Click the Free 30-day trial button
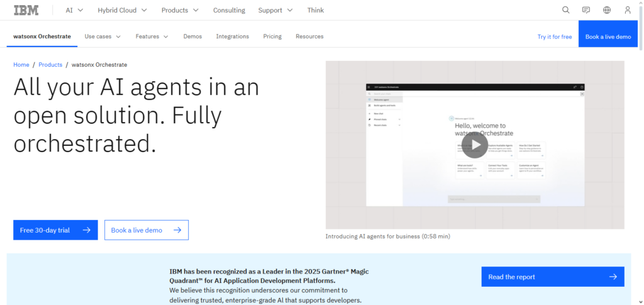This screenshot has height=305, width=644. point(55,230)
